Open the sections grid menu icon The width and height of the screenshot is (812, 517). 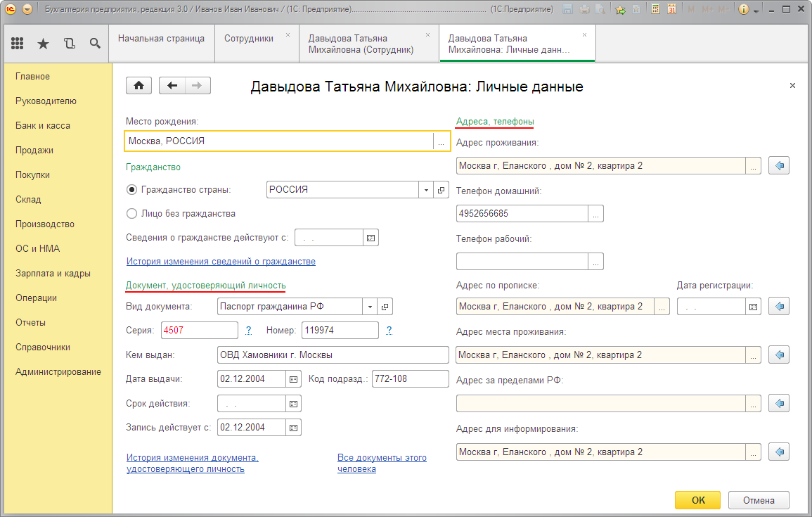click(x=18, y=44)
